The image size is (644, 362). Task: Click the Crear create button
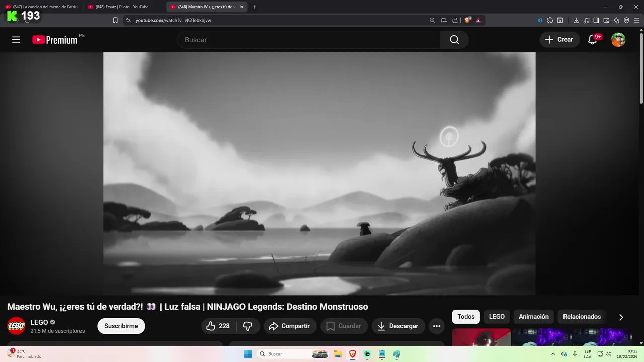point(559,40)
